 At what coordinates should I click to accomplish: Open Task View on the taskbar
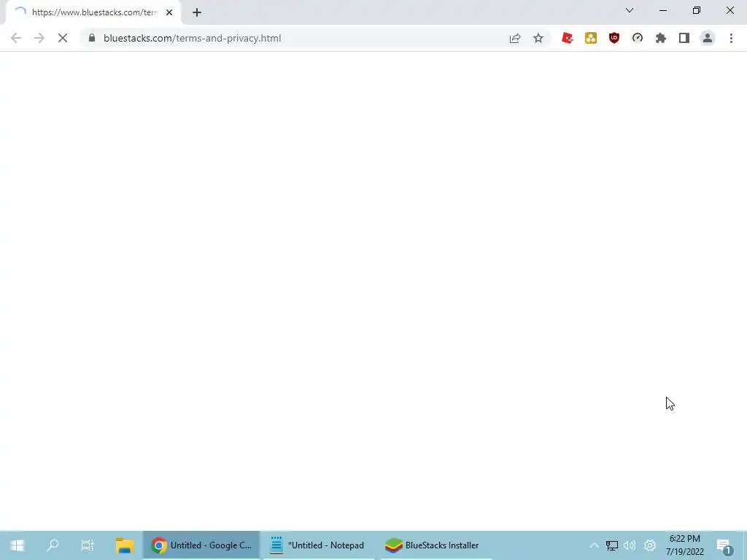tap(88, 545)
